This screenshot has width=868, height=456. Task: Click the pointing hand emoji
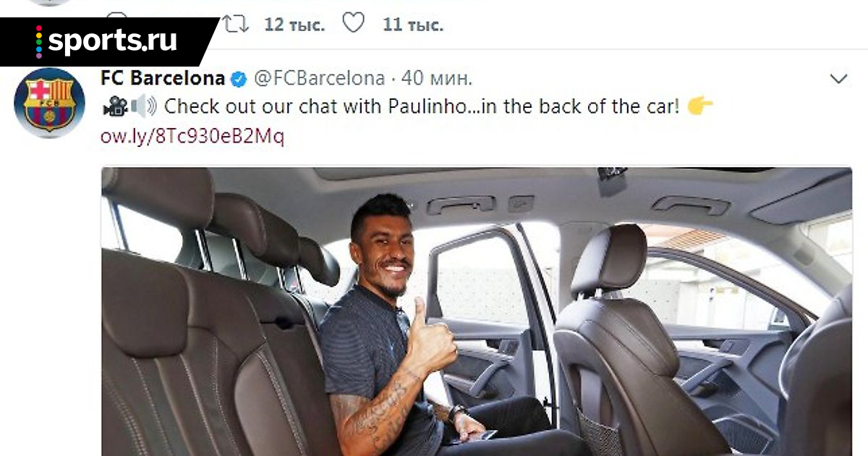(700, 106)
